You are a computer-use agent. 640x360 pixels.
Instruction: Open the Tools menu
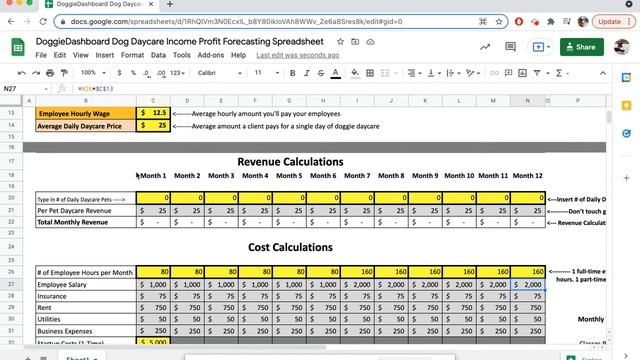(182, 55)
